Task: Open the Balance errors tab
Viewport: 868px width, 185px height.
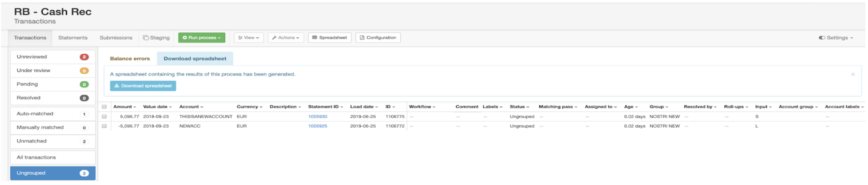Action: (130, 59)
